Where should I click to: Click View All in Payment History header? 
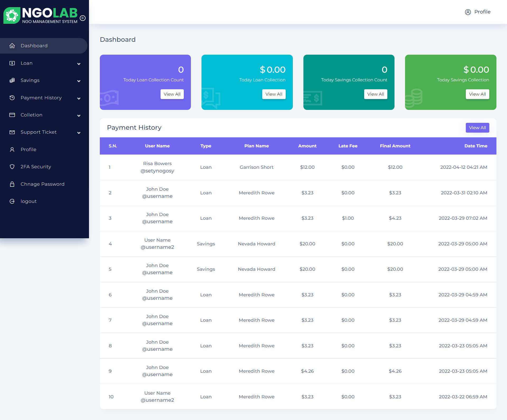click(x=477, y=128)
